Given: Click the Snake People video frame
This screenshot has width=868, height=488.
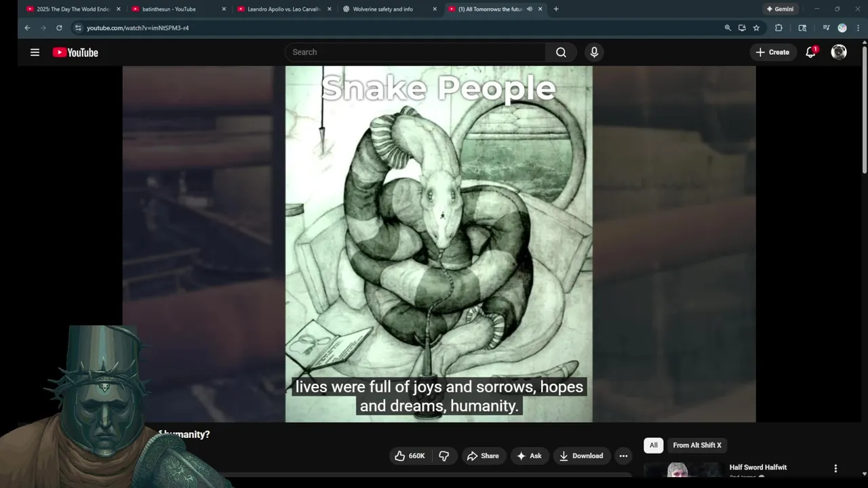Looking at the screenshot, I should point(439,244).
